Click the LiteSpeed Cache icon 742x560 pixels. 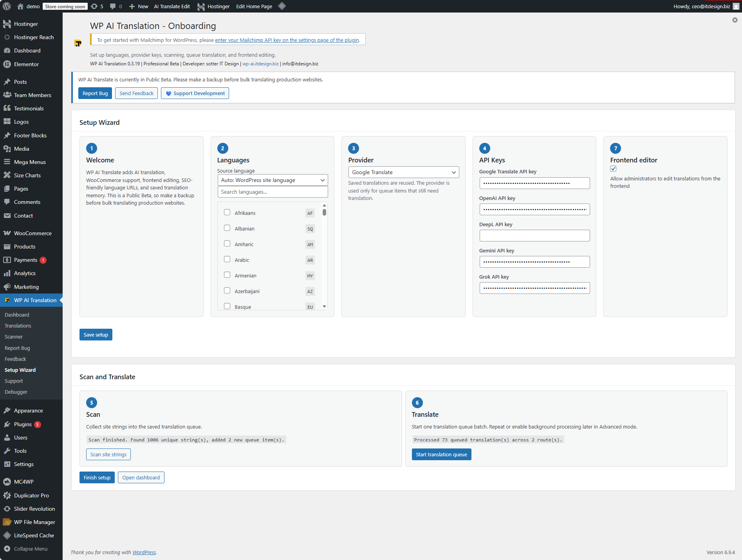7,535
